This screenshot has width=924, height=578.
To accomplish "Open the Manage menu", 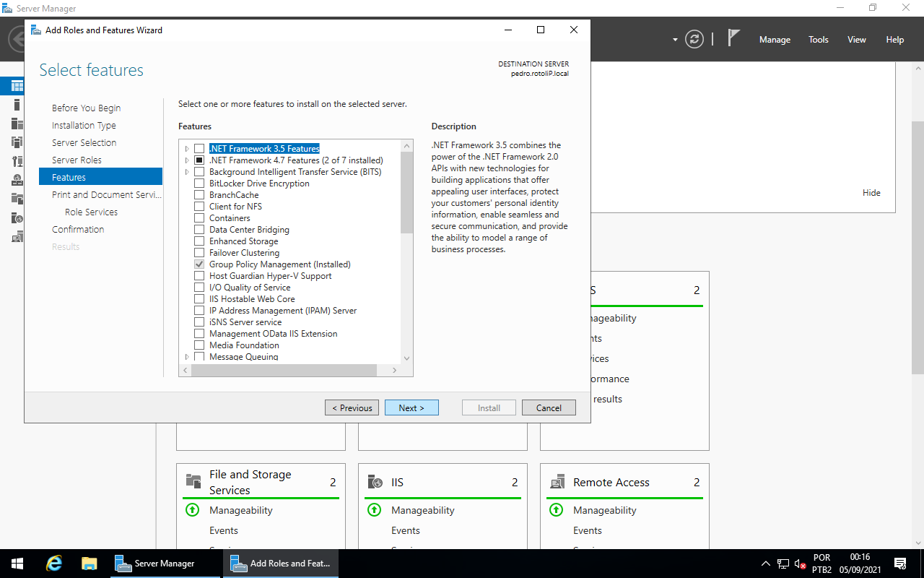I will point(775,40).
